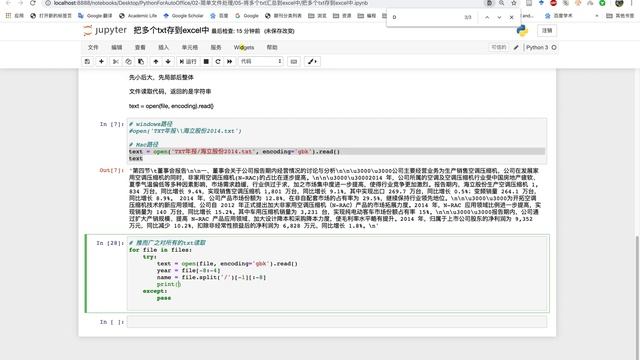The height and width of the screenshot is (360, 640).
Task: Click the pencil edit mode icon
Action: coord(516,47)
